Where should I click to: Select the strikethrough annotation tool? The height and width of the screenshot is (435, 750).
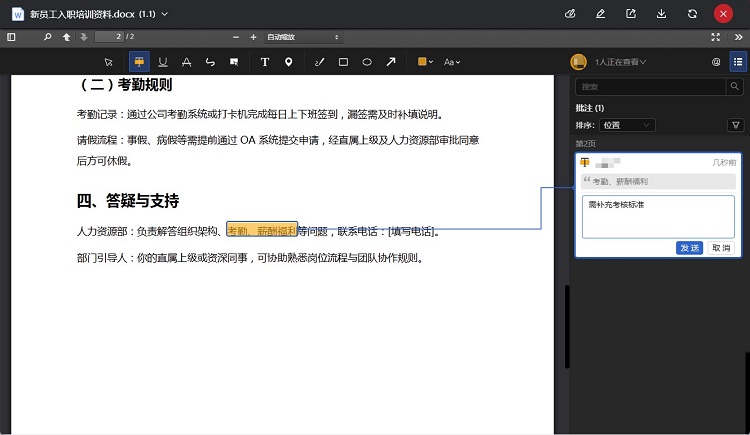tap(186, 62)
